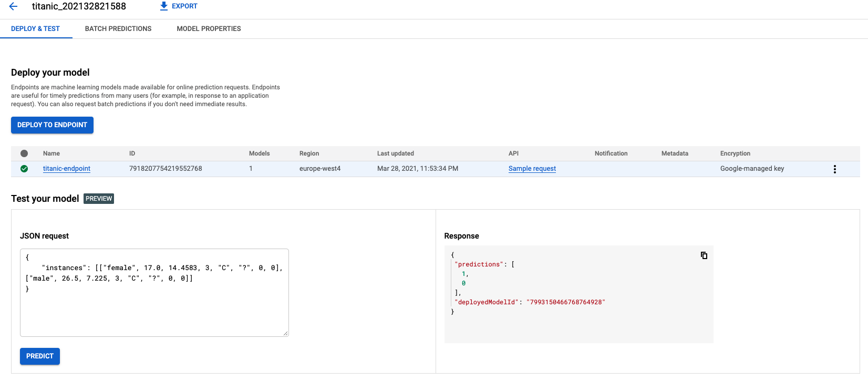This screenshot has width=868, height=381.
Task: Copy the response with the copy icon
Action: (x=704, y=255)
